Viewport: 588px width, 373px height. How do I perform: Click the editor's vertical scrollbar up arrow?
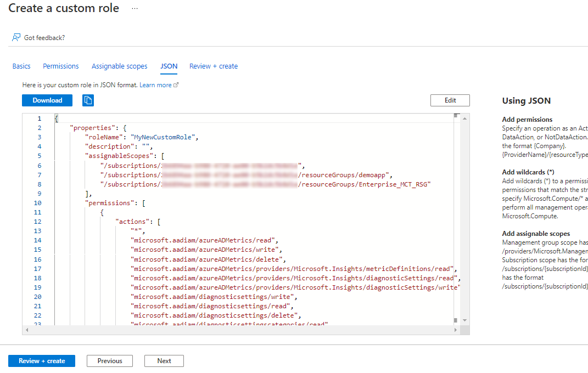[x=464, y=118]
